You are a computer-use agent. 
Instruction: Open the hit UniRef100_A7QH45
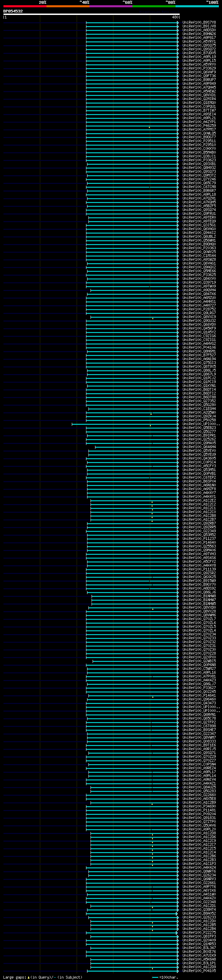(199, 88)
